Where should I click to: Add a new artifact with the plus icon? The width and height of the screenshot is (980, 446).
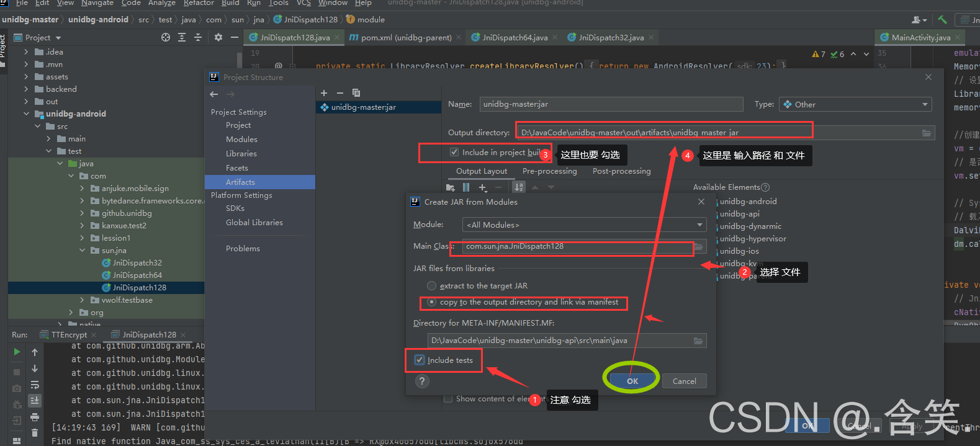324,93
